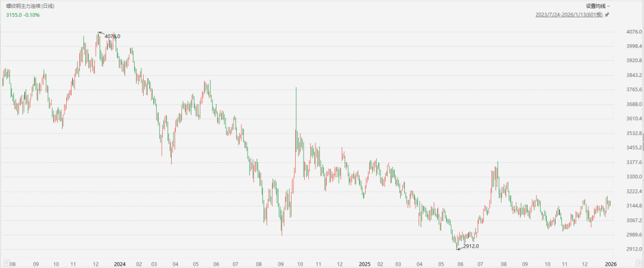Click the tall green spike candle's upper wick
Screen dimensions: 644x268
pos(296,101)
